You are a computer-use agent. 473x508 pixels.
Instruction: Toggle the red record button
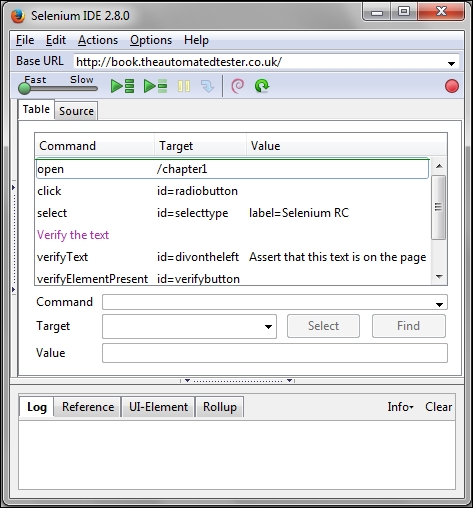[452, 86]
